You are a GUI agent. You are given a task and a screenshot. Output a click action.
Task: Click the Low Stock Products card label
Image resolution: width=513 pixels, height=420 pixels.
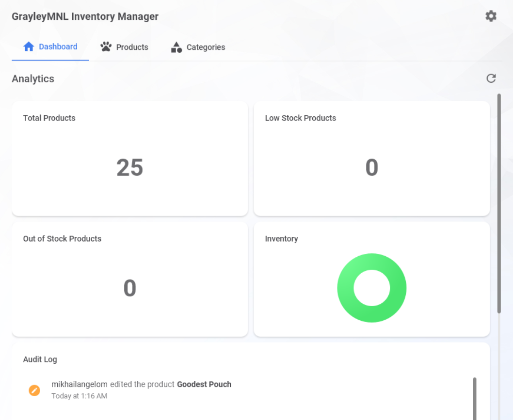coord(300,118)
